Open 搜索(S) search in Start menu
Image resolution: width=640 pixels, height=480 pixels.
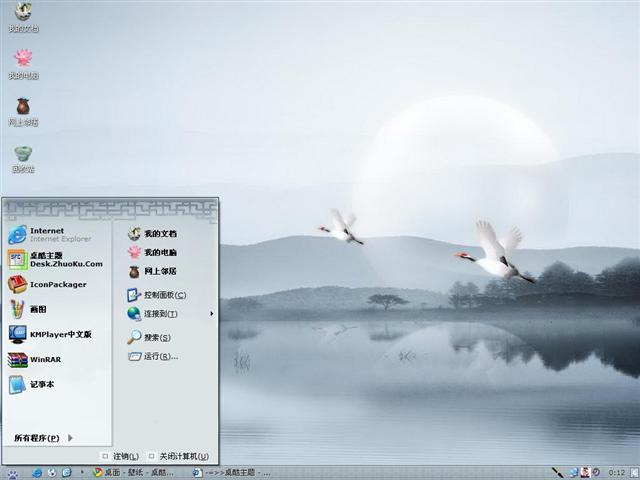[149, 337]
